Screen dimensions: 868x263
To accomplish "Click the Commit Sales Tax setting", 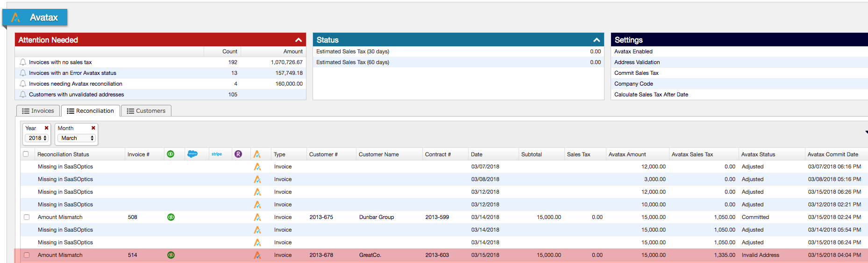I will pos(739,73).
